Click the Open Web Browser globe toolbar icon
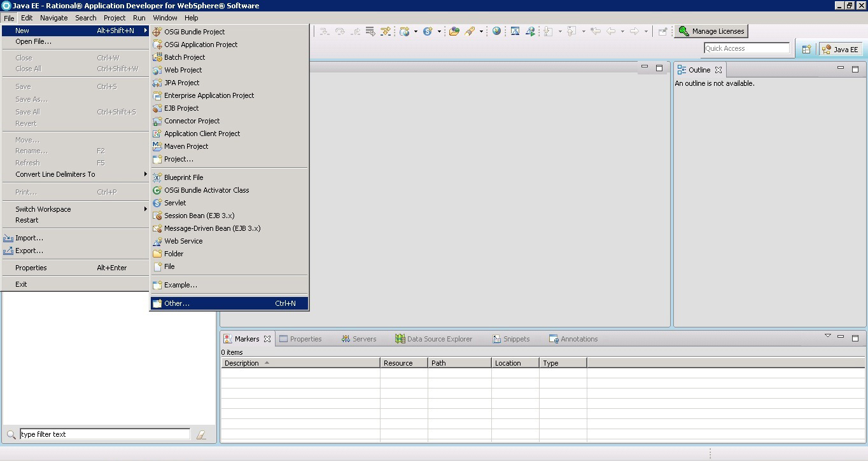868x461 pixels. [x=496, y=31]
